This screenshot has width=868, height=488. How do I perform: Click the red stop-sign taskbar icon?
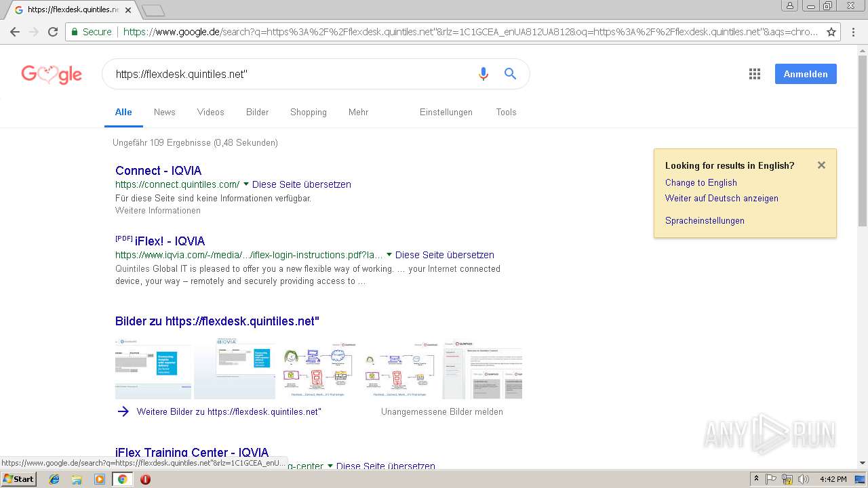click(145, 479)
